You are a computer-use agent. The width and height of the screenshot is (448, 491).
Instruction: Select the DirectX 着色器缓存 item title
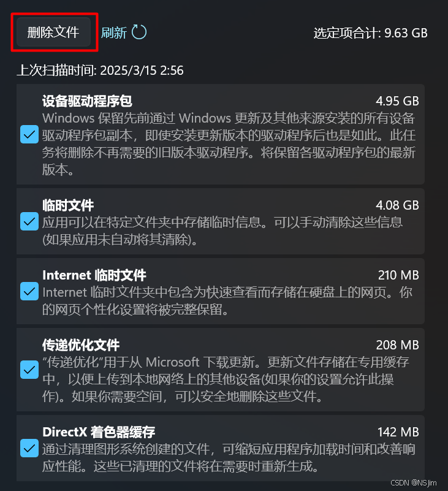pos(99,432)
